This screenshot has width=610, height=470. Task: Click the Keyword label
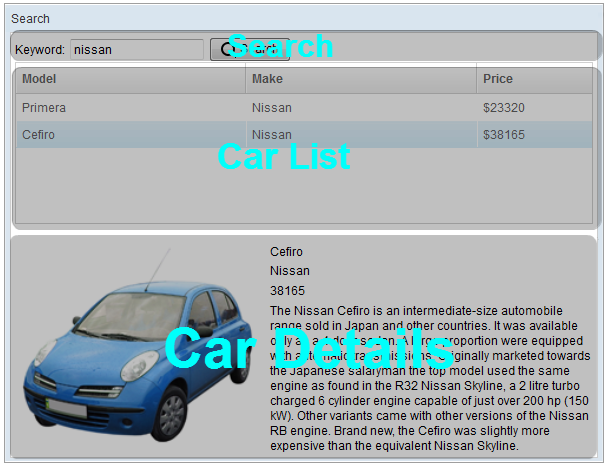[x=40, y=50]
